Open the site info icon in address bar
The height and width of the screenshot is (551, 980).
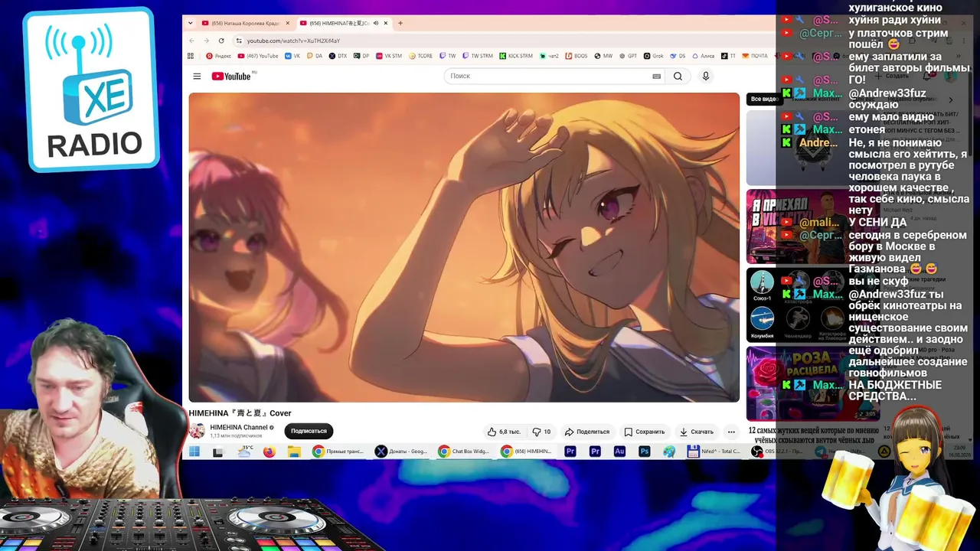[239, 41]
